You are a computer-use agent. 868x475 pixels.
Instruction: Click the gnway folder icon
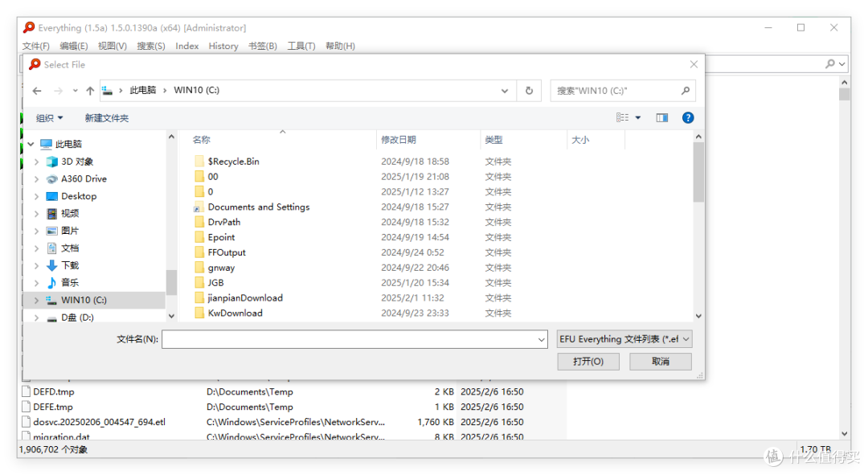199,268
